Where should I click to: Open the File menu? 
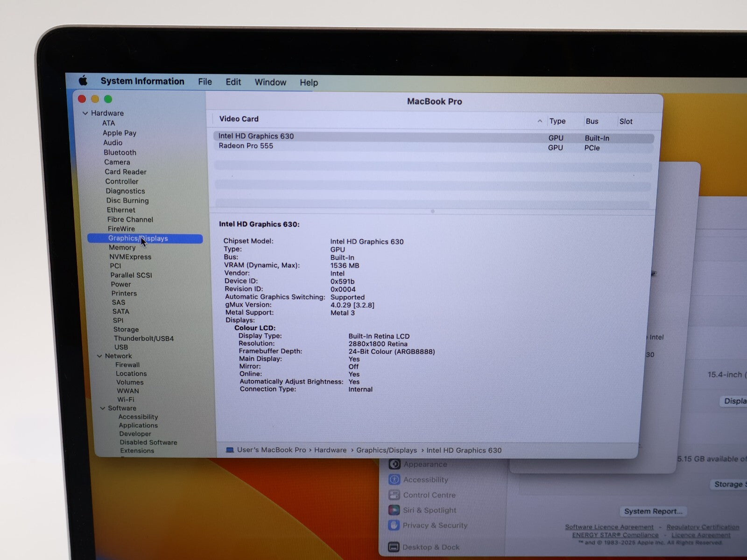(205, 82)
